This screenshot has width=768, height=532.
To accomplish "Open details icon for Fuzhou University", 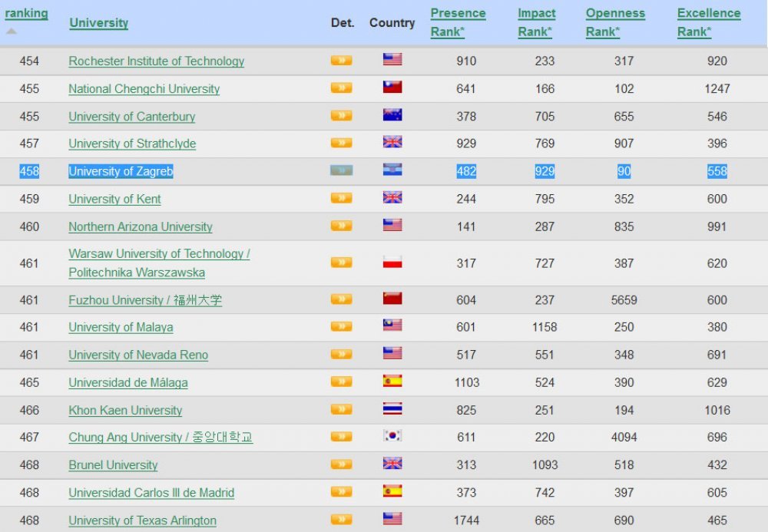I will [x=342, y=299].
